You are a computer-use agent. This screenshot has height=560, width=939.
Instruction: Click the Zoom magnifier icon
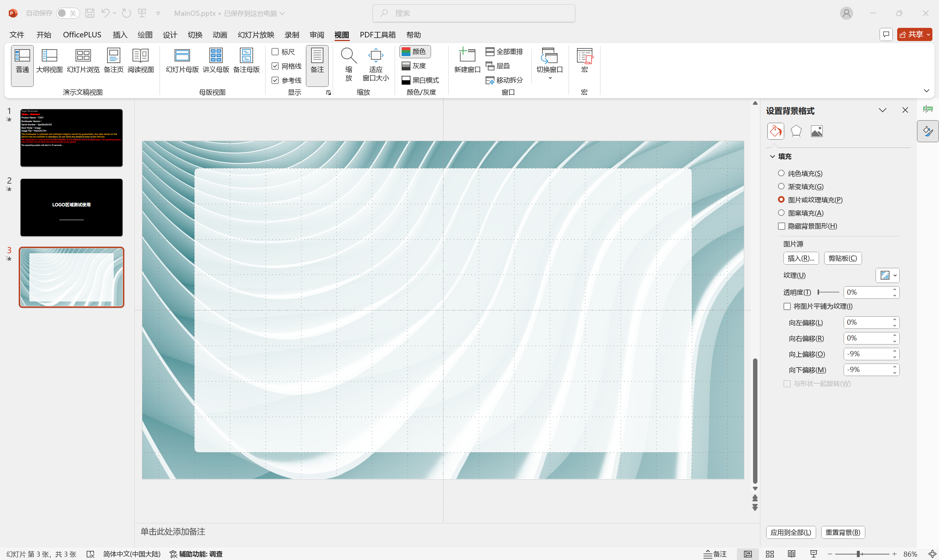tap(348, 56)
